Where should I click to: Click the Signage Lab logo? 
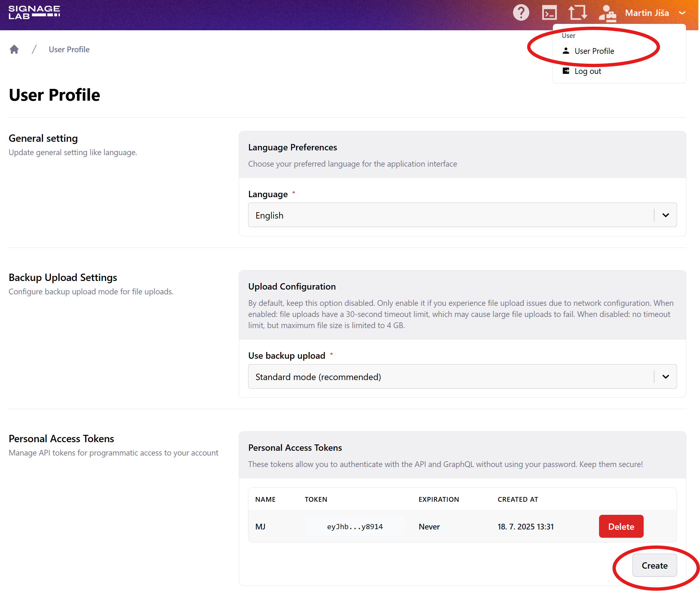click(34, 12)
